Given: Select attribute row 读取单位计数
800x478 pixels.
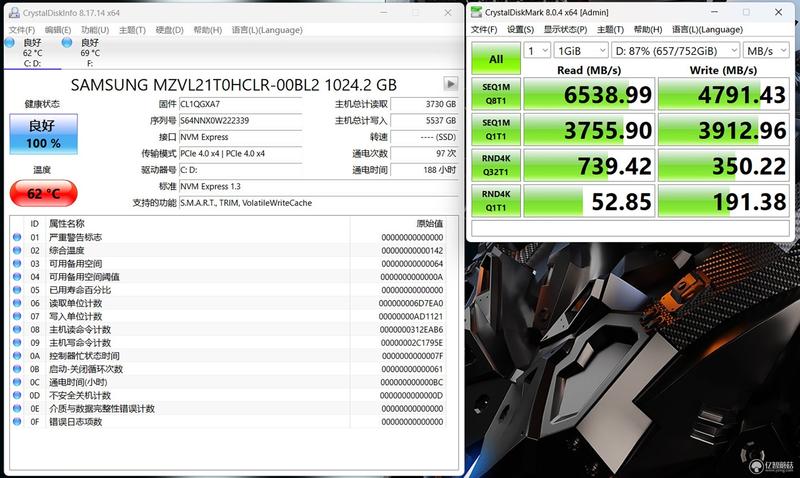Looking at the screenshot, I should 229,303.
